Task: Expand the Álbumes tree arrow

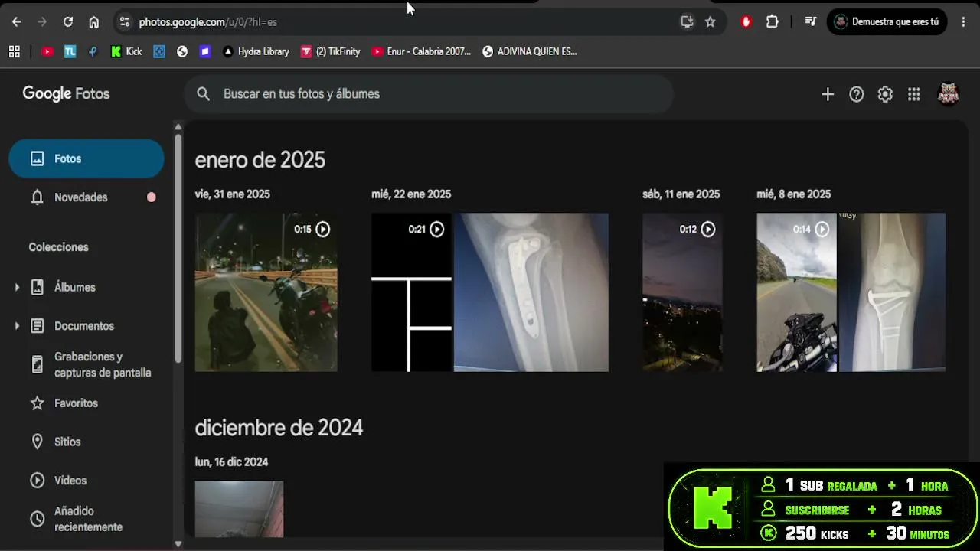Action: [17, 287]
